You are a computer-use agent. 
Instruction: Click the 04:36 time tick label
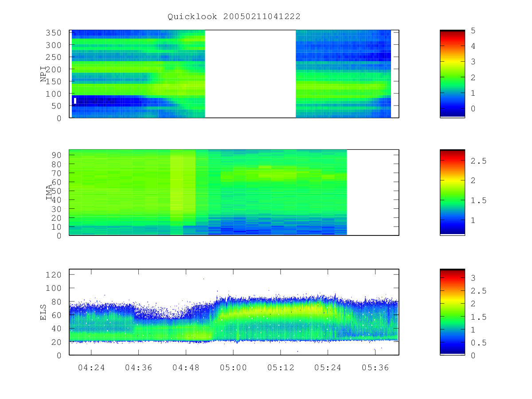pyautogui.click(x=138, y=367)
